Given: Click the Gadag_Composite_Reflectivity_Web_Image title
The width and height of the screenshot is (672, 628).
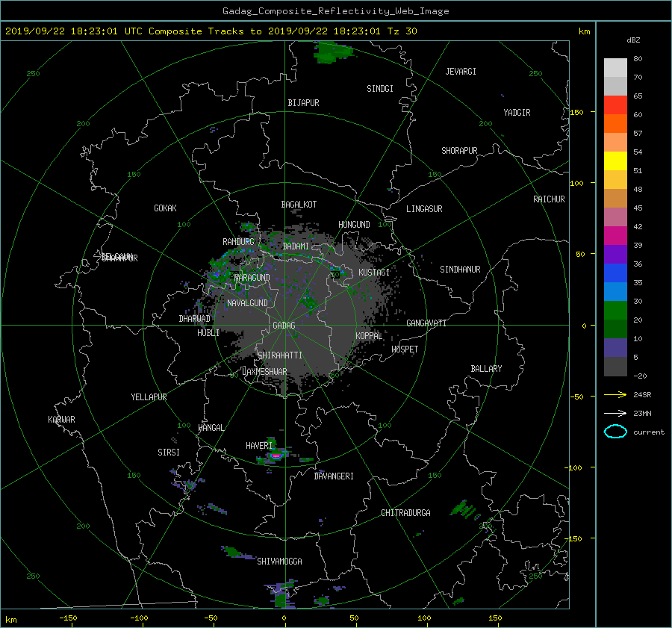Looking at the screenshot, I should point(335,11).
